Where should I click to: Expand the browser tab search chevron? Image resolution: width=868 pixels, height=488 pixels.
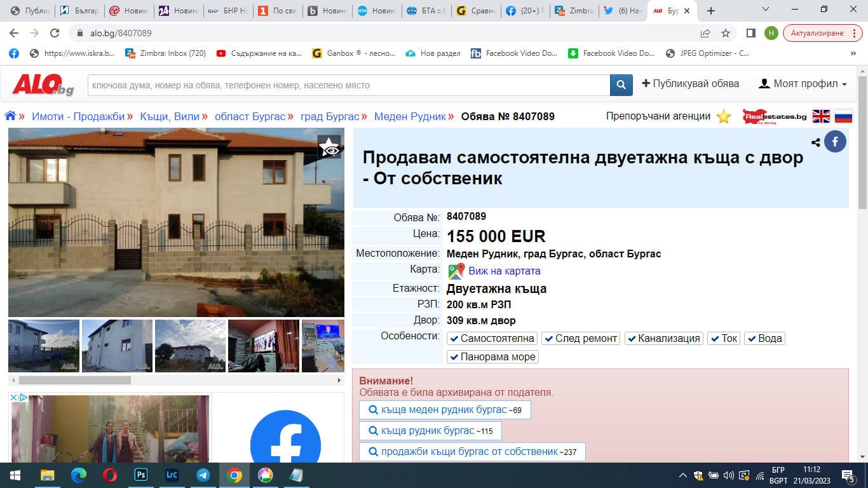click(x=766, y=10)
